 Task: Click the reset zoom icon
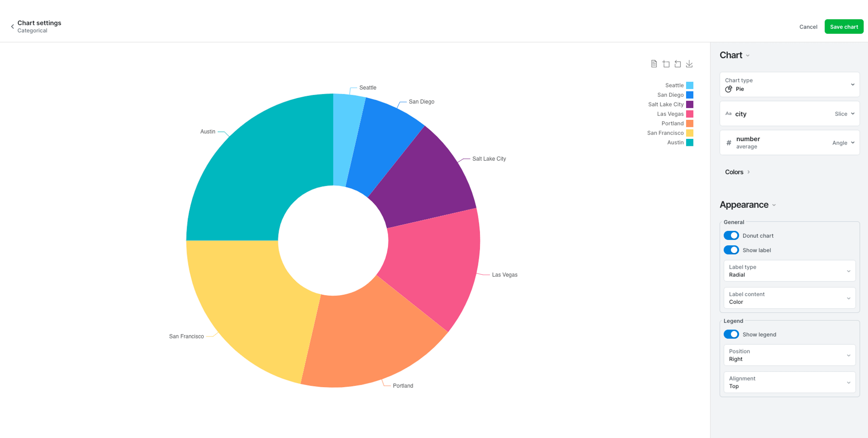677,63
